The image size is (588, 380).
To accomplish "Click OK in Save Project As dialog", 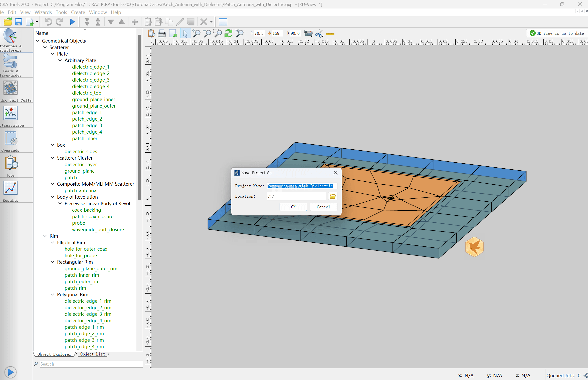I will coord(293,207).
